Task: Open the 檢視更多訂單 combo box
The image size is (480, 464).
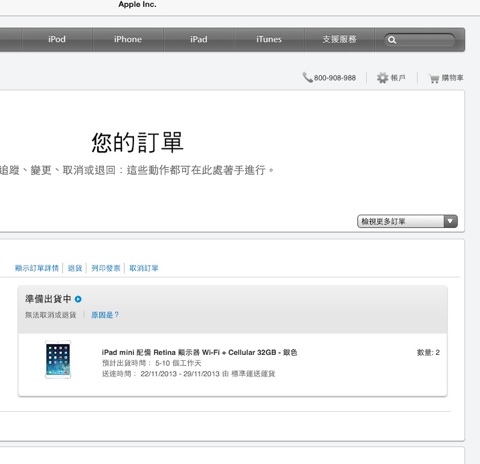Action: coord(407,221)
